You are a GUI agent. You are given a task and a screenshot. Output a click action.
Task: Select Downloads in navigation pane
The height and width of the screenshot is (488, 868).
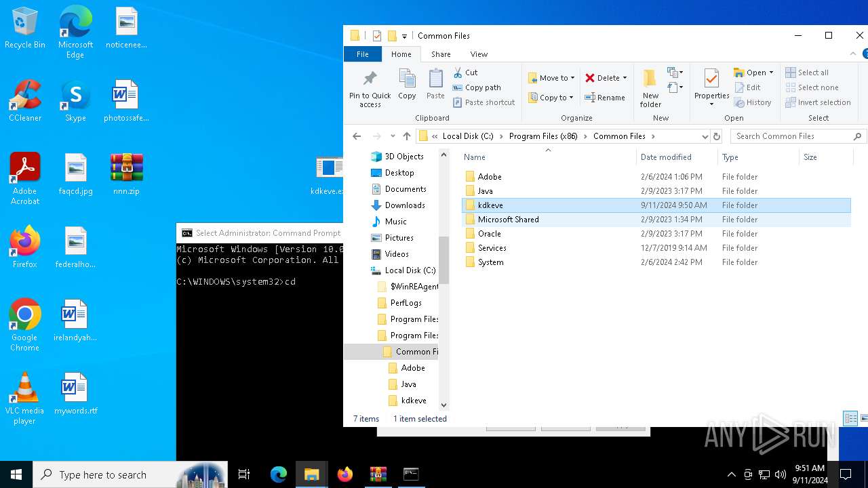(405, 205)
